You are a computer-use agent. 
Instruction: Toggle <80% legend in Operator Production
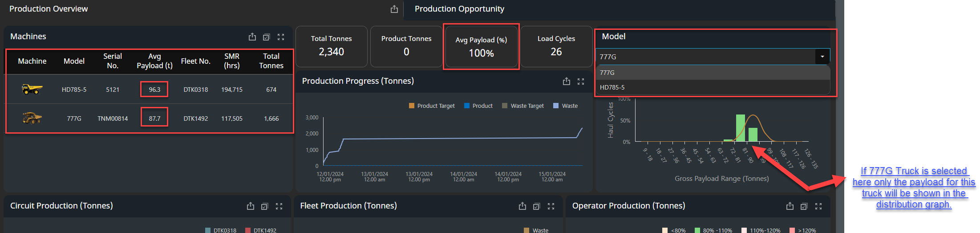coord(674,230)
